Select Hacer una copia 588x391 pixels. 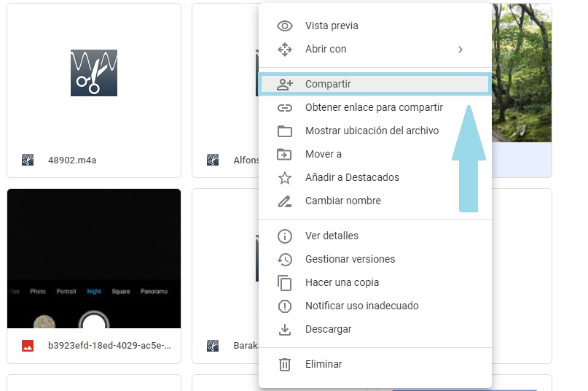(375, 283)
